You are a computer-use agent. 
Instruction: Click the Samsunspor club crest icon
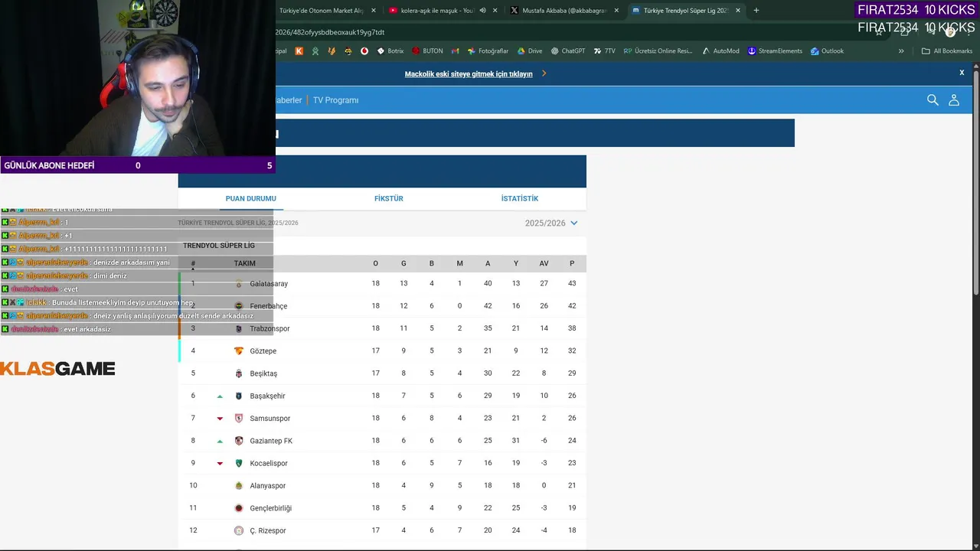coord(239,419)
